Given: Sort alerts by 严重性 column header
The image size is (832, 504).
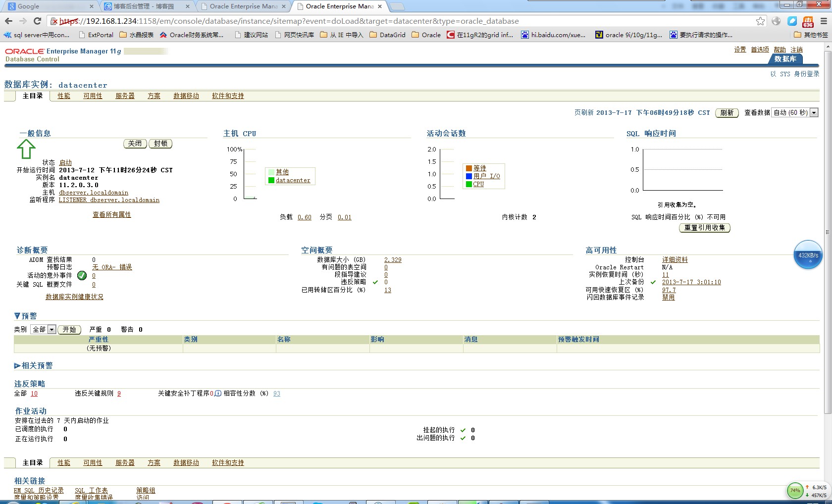Looking at the screenshot, I should point(98,340).
